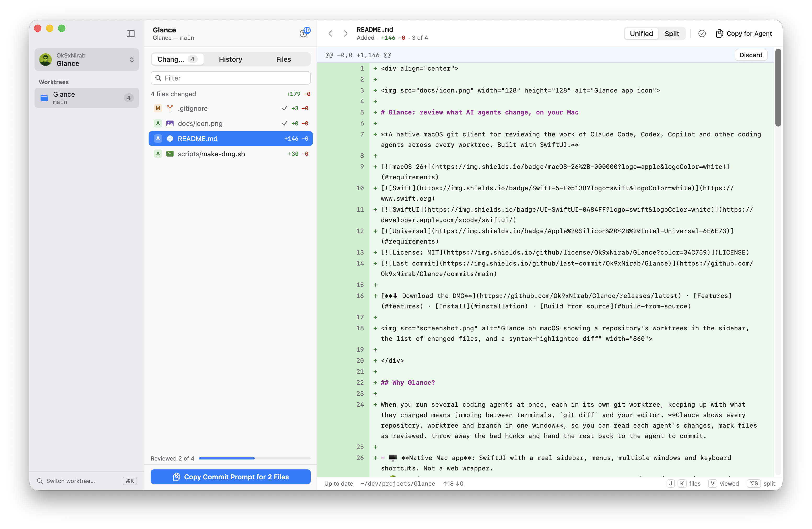The height and width of the screenshot is (529, 812).
Task: Go to next file with right chevron
Action: [346, 33]
